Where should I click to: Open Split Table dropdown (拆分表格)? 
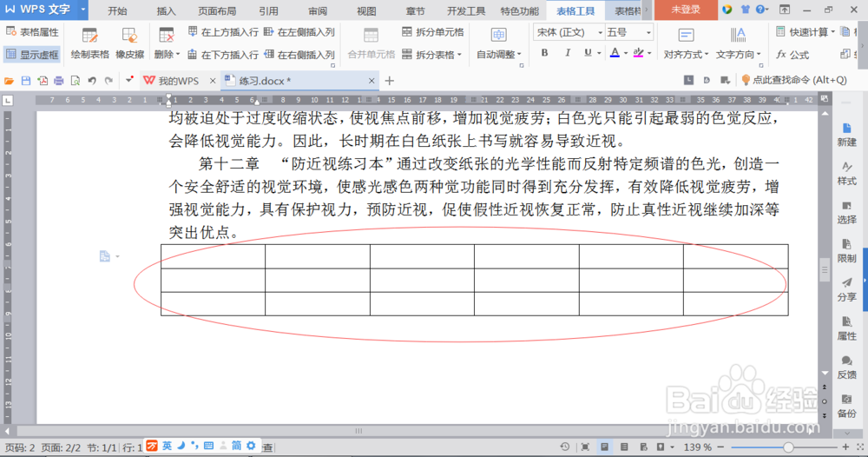[431, 54]
